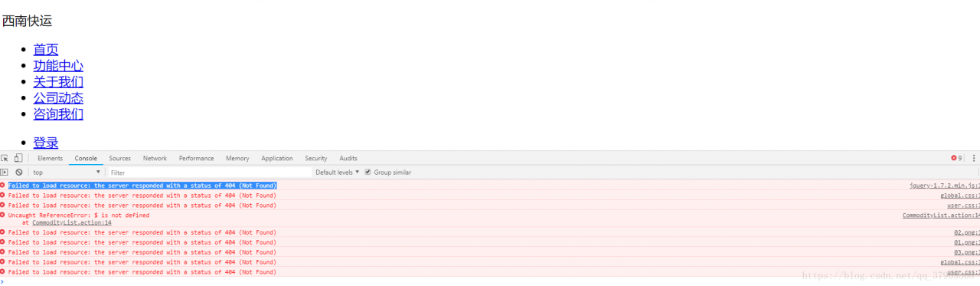This screenshot has width=980, height=286.
Task: Open the 公司动态 link
Action: tap(58, 97)
